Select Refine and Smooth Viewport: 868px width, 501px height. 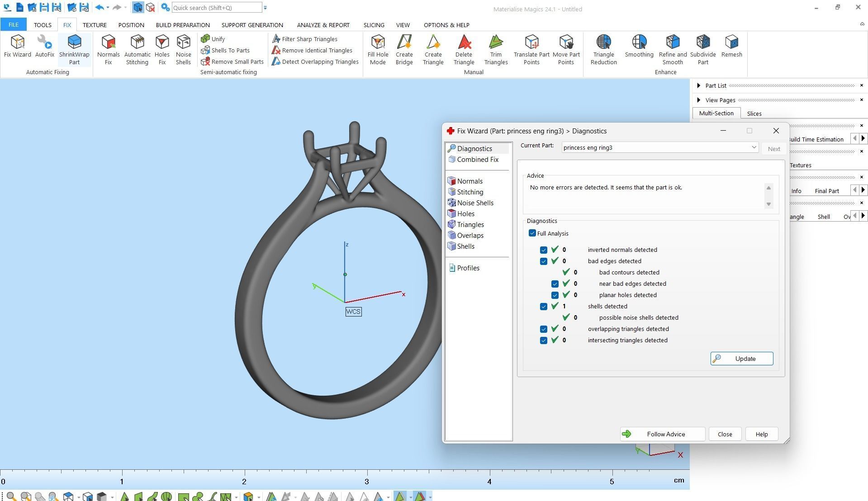point(673,50)
